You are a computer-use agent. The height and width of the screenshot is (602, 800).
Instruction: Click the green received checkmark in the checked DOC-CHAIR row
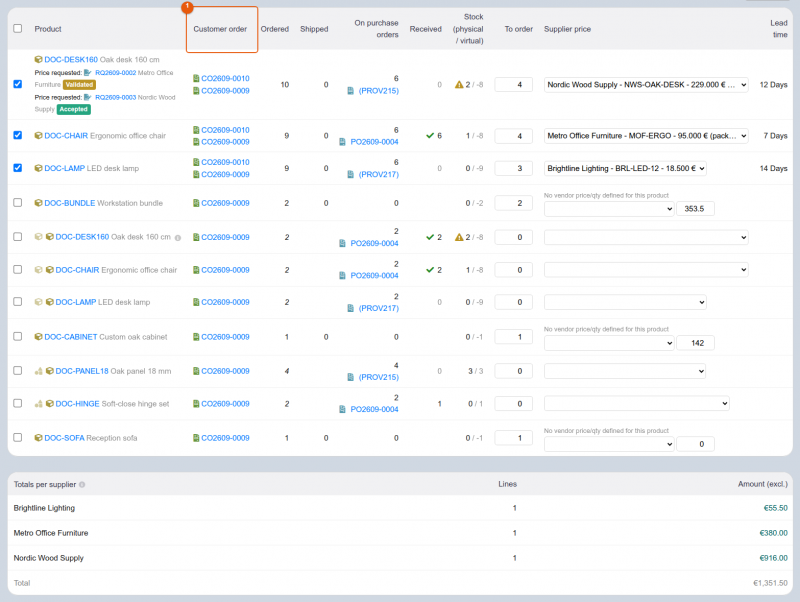point(430,136)
